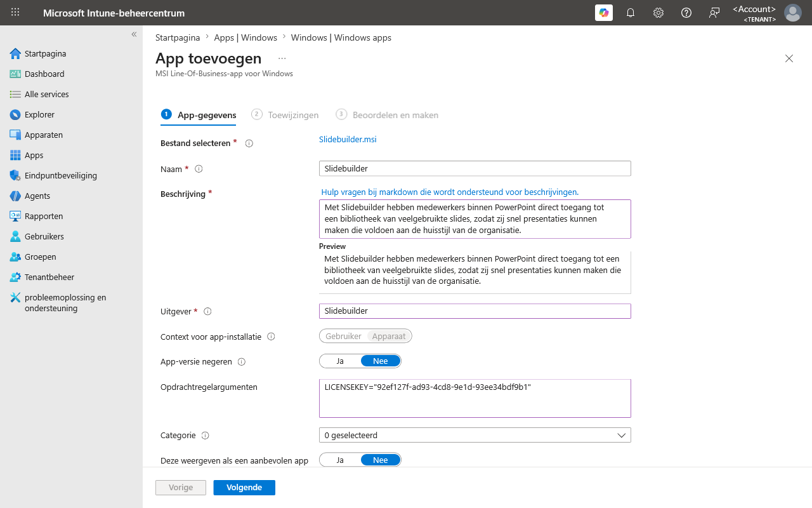The image size is (812, 508).
Task: Open markdown help link for beschrijvingen
Action: point(450,192)
